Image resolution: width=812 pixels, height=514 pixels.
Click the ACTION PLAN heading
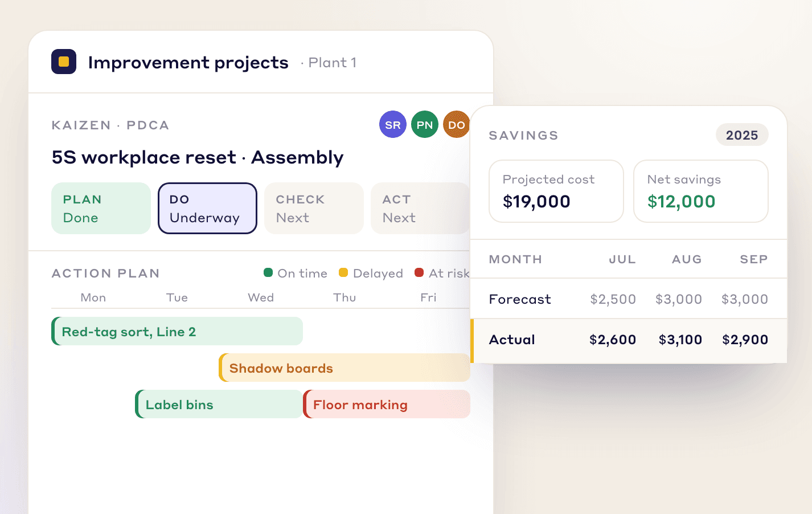tap(105, 274)
